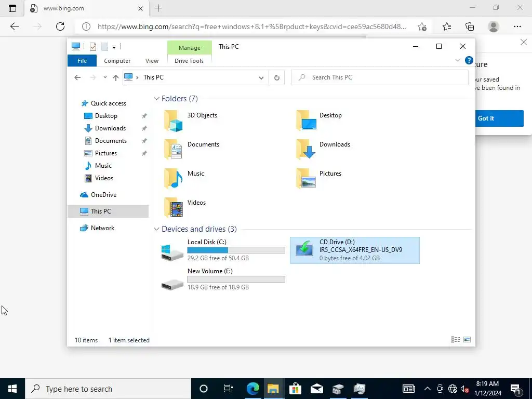532x399 pixels.
Task: Reload the page in Edge browser
Action: (x=60, y=26)
